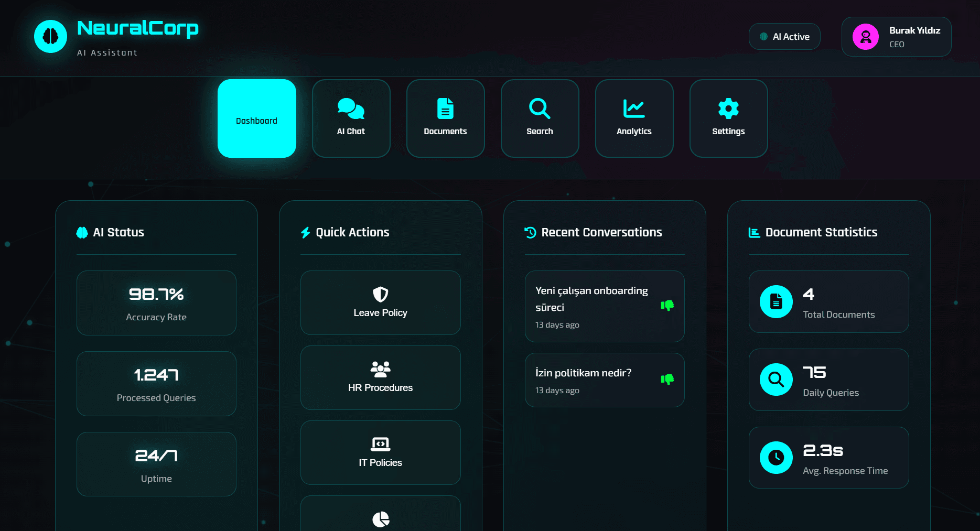Select the Dashboard tab
Image resolution: width=980 pixels, height=531 pixels.
click(256, 118)
